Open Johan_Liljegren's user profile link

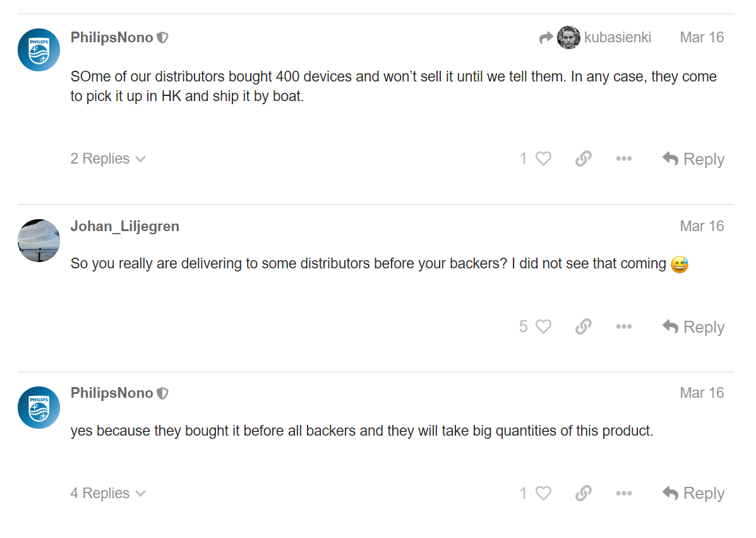pyautogui.click(x=125, y=226)
